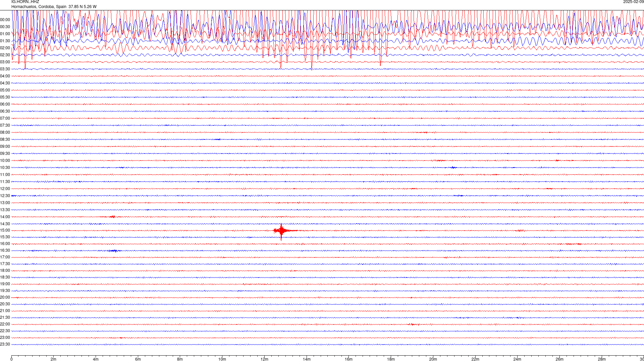
Task: Click the 18:00 time row label
Action: coord(5,270)
